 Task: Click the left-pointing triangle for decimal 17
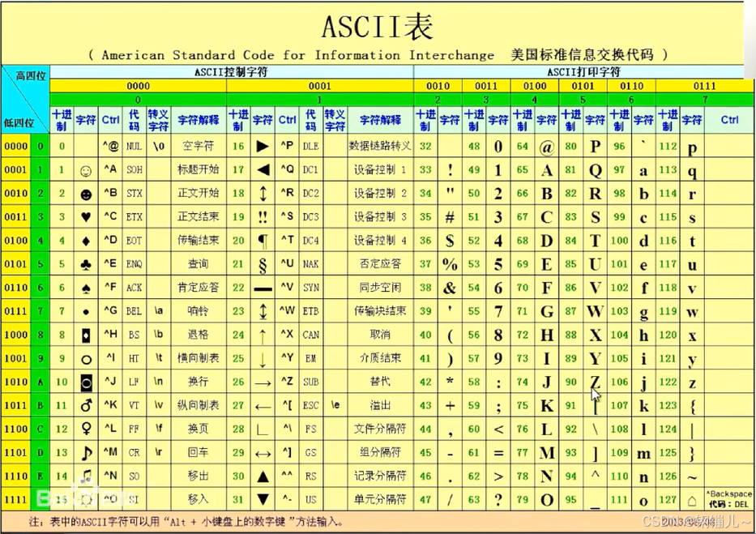pos(263,169)
